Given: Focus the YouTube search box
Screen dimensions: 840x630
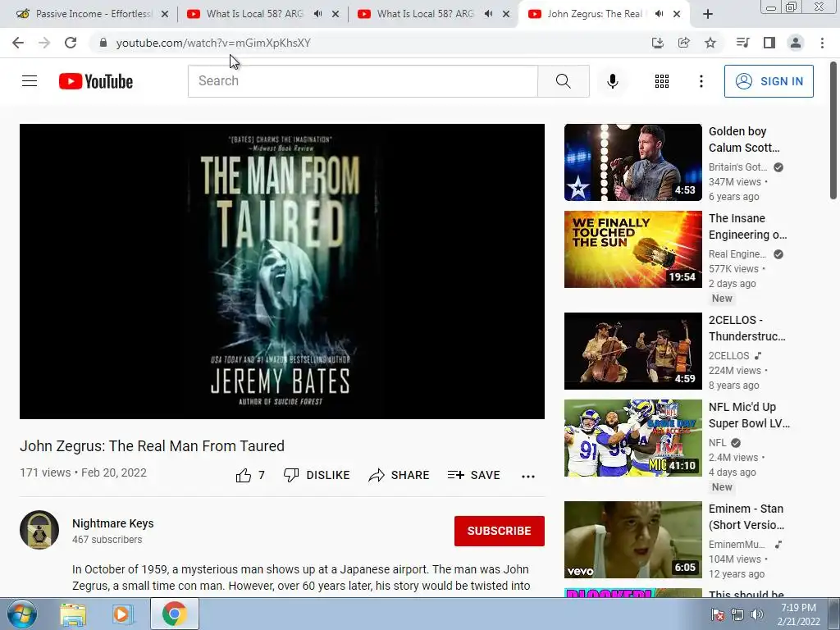Looking at the screenshot, I should (x=363, y=81).
